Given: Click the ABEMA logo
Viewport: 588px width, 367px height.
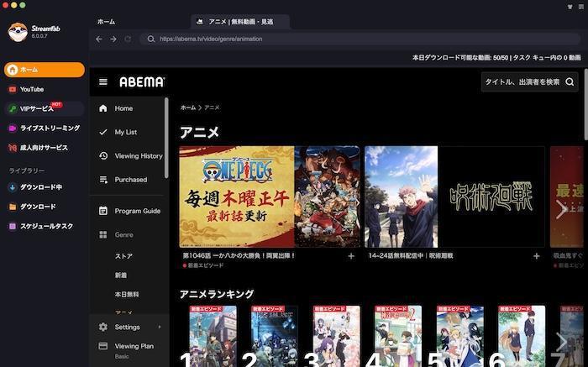Looking at the screenshot, I should click(142, 81).
